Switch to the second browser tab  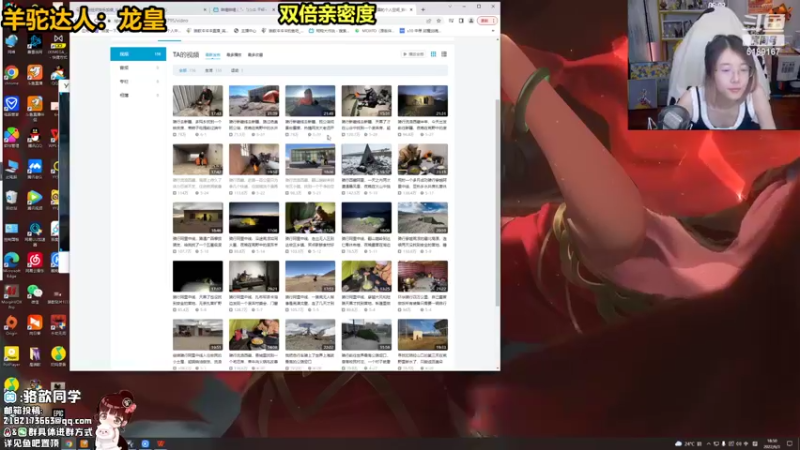(x=242, y=9)
